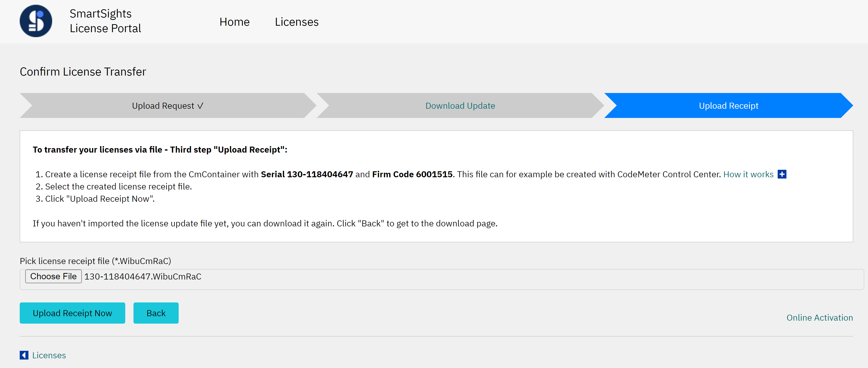868x368 pixels.
Task: Expand the plus icon beside How it works
Action: [782, 174]
